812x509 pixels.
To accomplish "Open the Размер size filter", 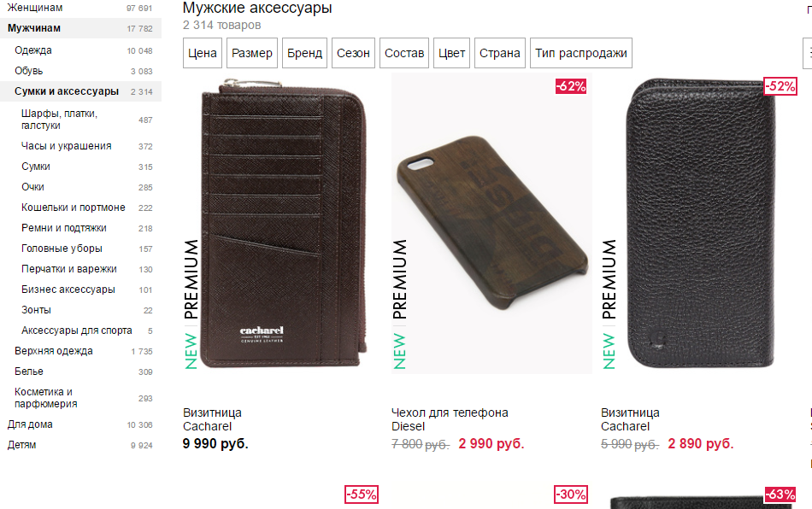I will [251, 53].
